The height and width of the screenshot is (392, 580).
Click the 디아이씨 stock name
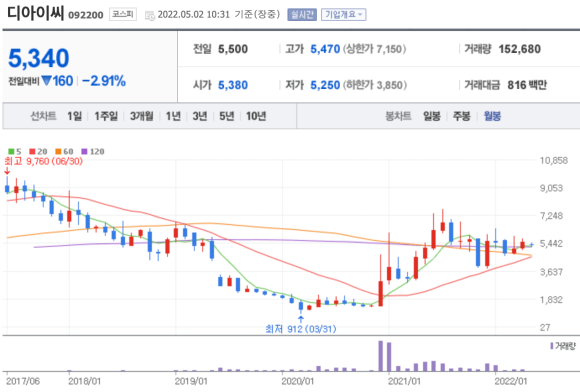pyautogui.click(x=36, y=13)
